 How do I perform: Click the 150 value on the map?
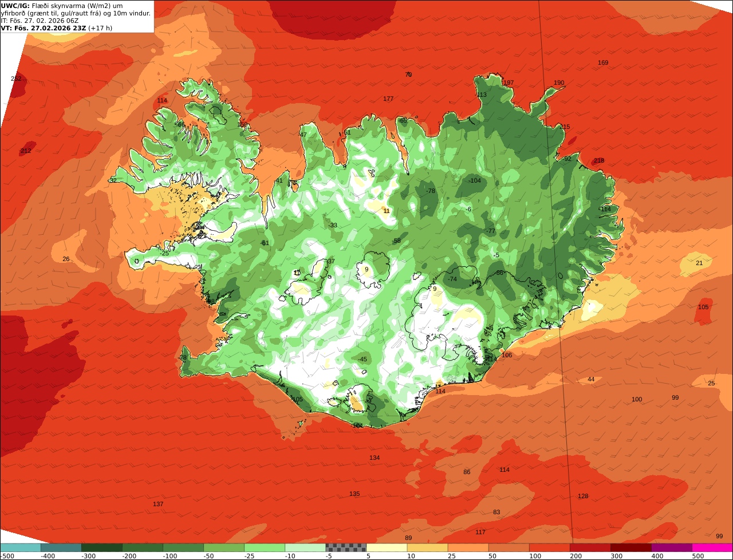pyautogui.click(x=243, y=124)
